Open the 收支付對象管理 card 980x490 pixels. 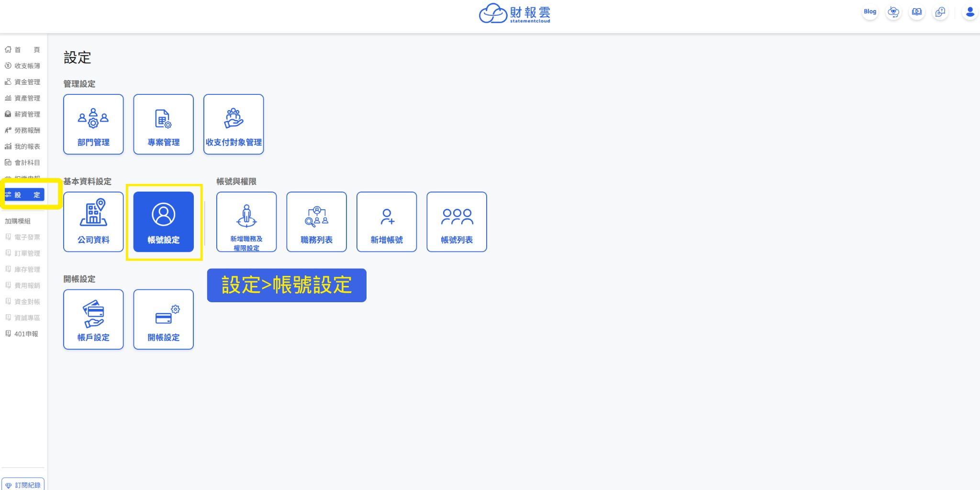234,124
